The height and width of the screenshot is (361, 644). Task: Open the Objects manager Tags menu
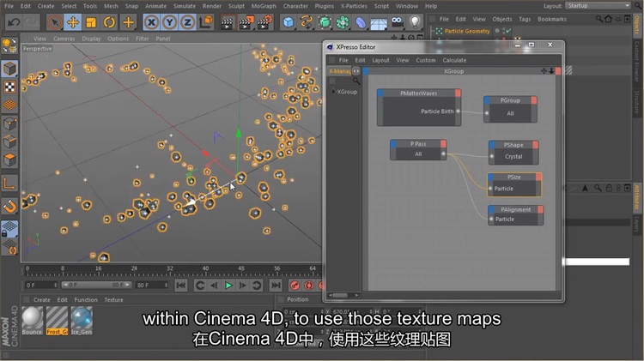click(x=525, y=19)
